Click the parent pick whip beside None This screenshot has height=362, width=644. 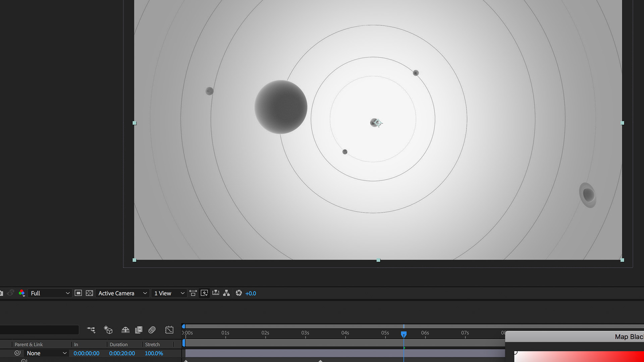(x=17, y=353)
